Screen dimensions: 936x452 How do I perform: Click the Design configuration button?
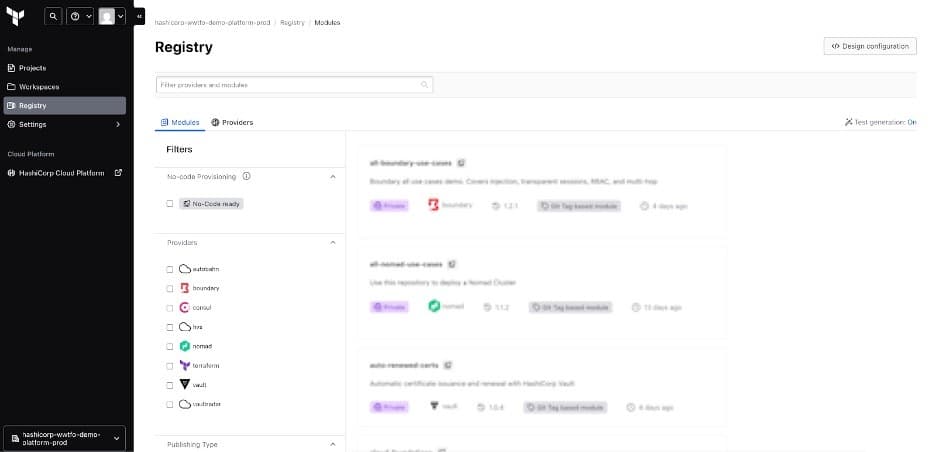(x=869, y=46)
